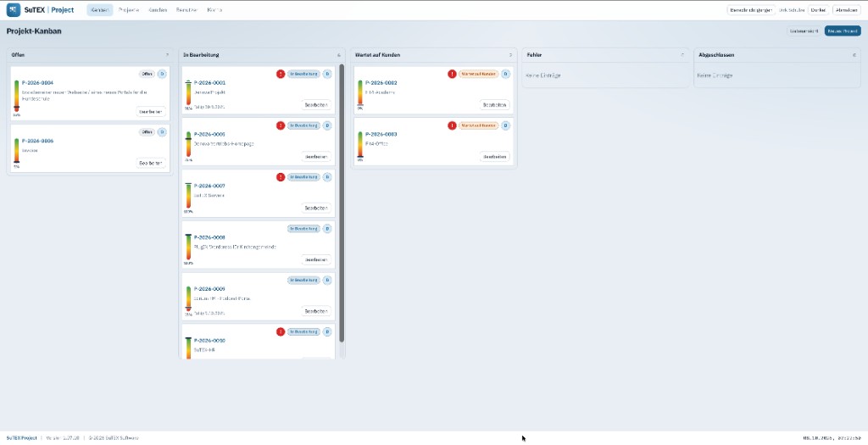Screen dimensions: 868x445
Task: Click the Offen status badge on card P-2026-0004
Action: click(147, 74)
